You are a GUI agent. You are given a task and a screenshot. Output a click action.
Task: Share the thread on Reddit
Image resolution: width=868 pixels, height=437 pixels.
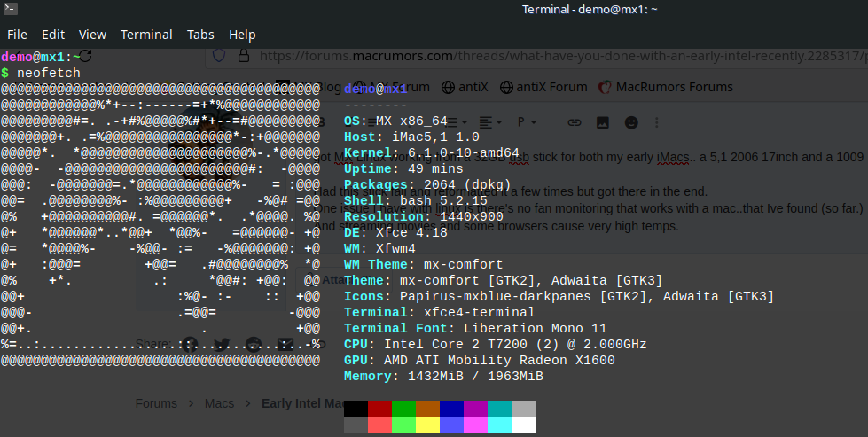[254, 345]
